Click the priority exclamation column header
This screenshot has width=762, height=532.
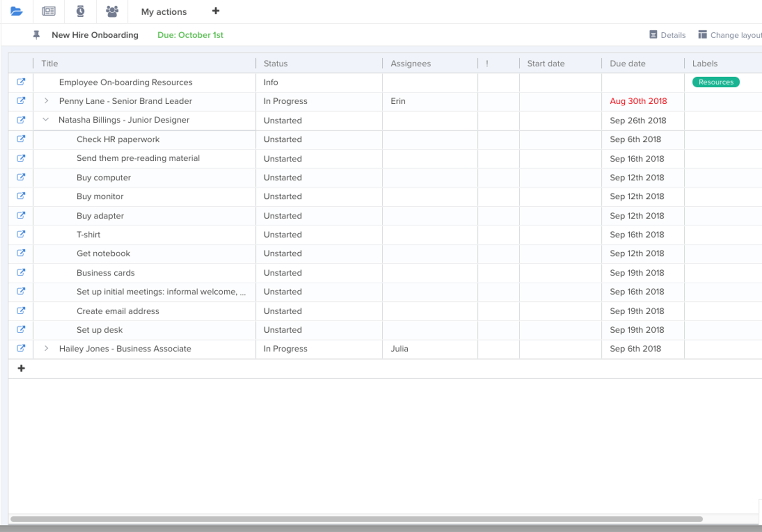tap(487, 63)
